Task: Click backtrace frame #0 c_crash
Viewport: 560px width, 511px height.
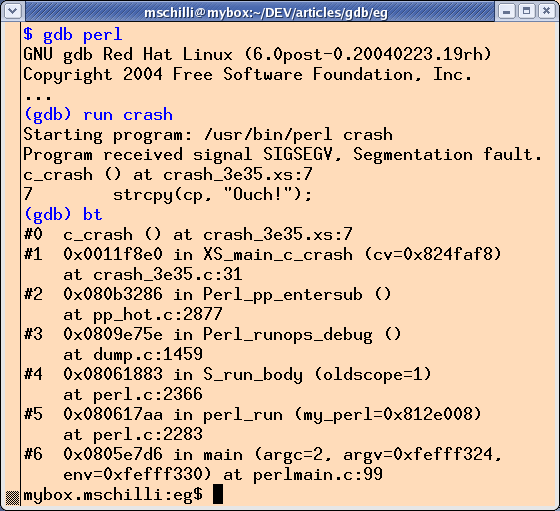Action: [188, 235]
